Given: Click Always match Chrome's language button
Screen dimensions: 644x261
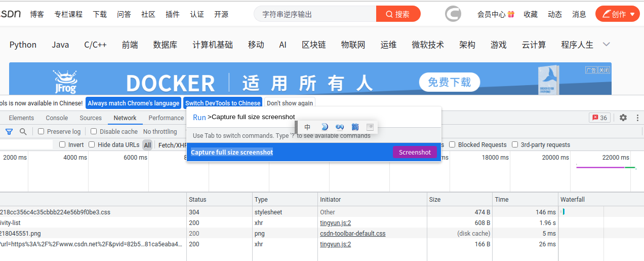Looking at the screenshot, I should coord(134,103).
